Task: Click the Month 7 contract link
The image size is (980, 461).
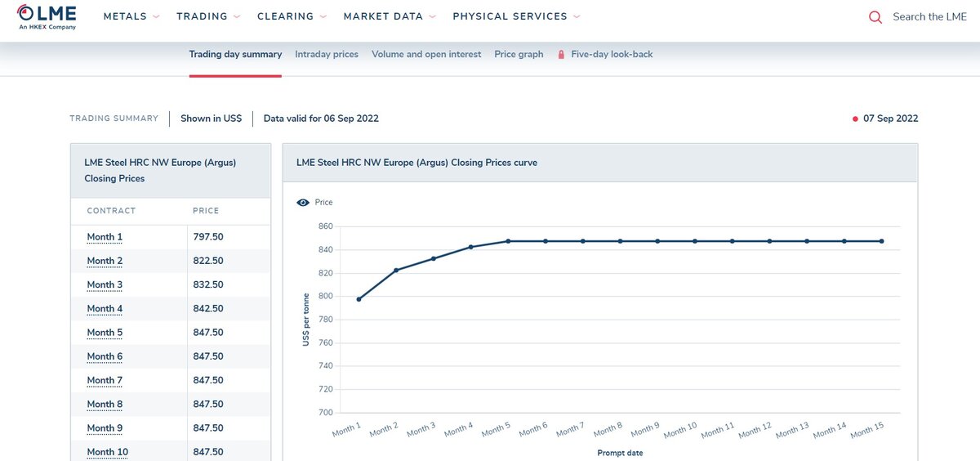Action: [105, 380]
